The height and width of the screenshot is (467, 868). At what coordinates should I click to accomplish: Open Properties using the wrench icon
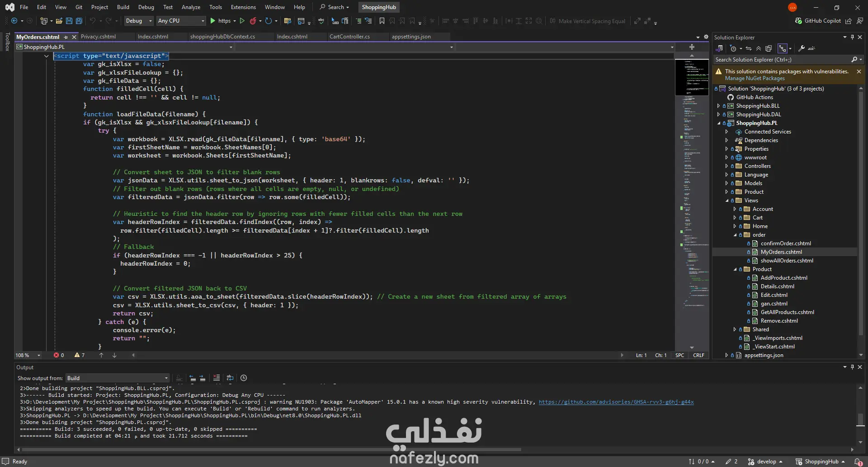coord(802,48)
